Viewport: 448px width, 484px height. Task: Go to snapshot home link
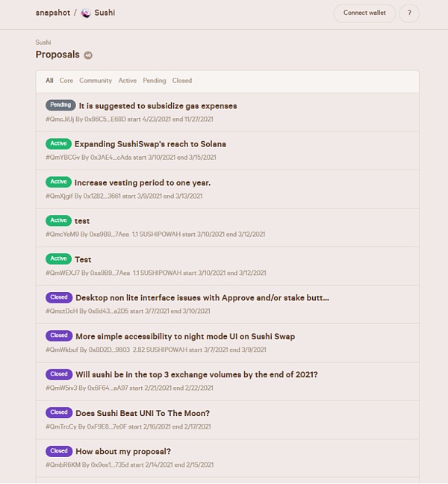point(53,13)
